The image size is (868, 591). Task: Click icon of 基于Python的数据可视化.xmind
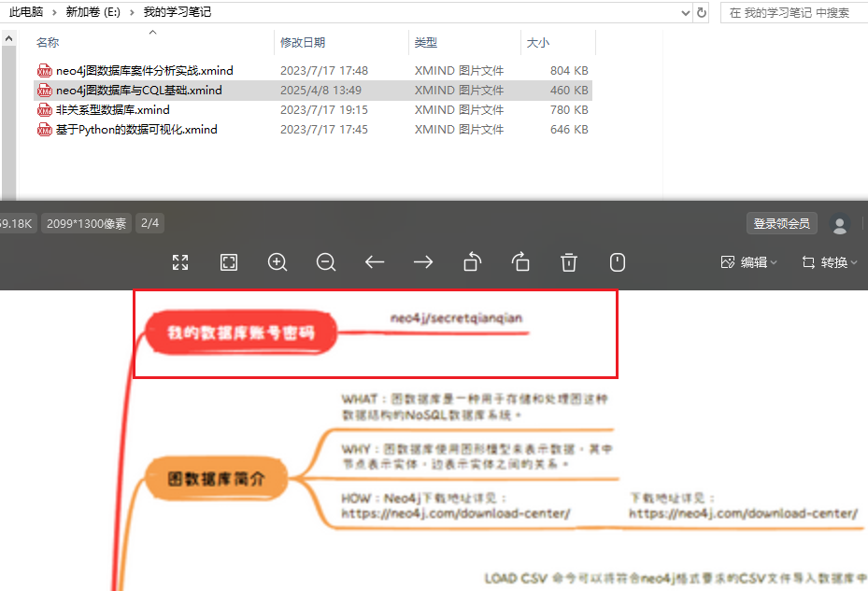[45, 130]
